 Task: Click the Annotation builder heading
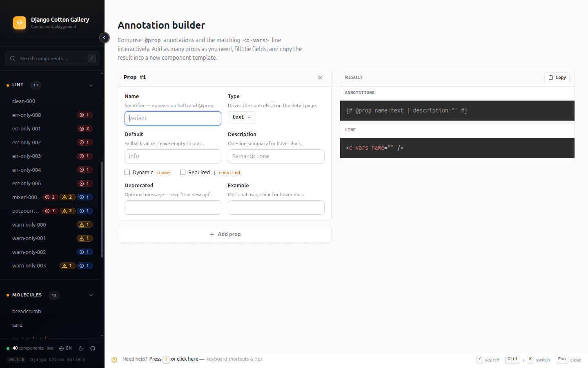[x=161, y=25]
